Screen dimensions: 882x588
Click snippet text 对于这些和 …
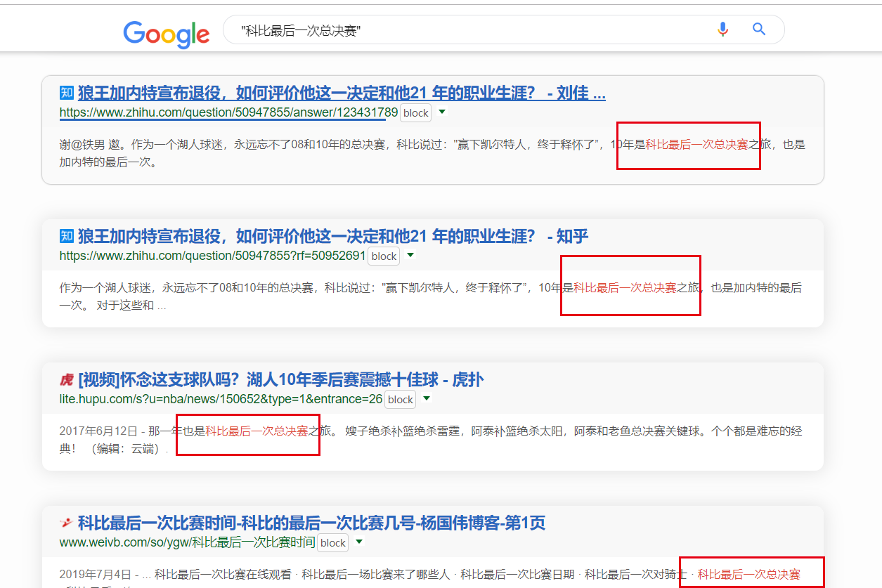pyautogui.click(x=131, y=306)
